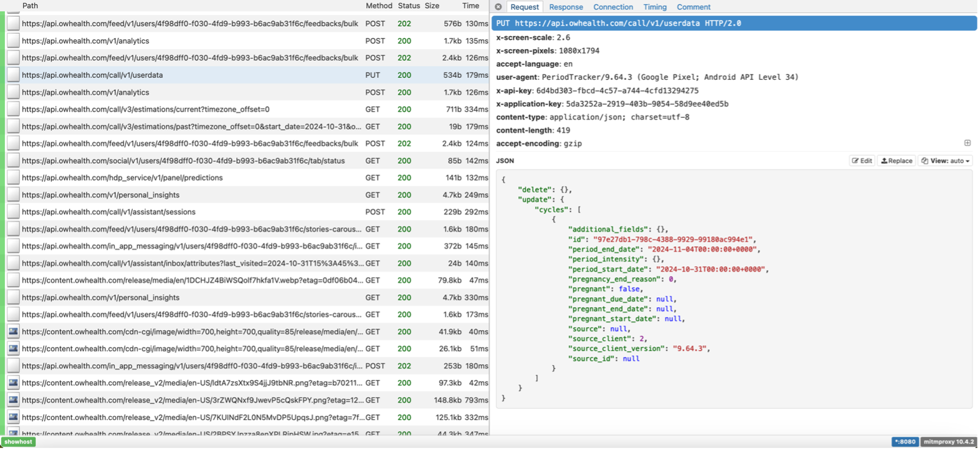Screen dimensions: 980x451
Task: Click the image icon of the 7KUINdF2L0N5MvDP5UpqsJ.png flow
Action: [13, 417]
